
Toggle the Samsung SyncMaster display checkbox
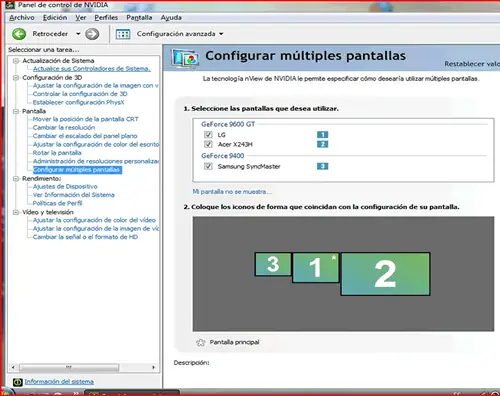click(x=208, y=166)
